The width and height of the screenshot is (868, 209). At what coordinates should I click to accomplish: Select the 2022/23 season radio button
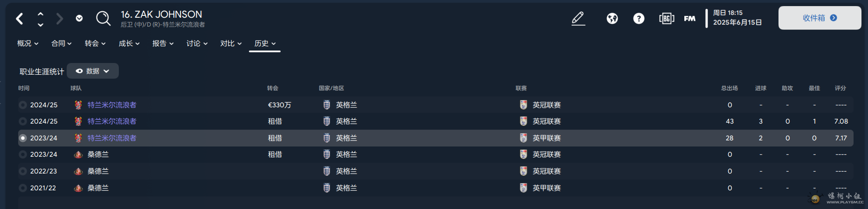[22, 171]
